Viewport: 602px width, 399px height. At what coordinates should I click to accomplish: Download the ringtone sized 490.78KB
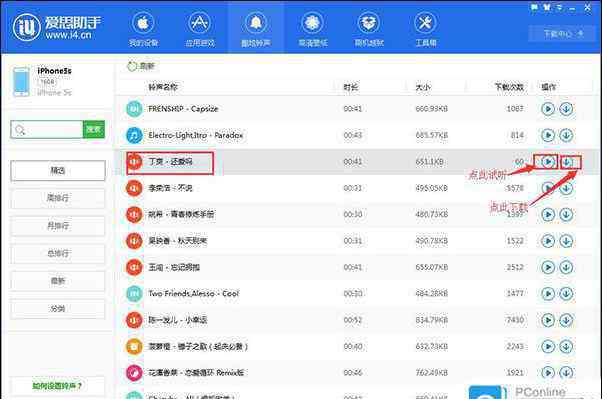tap(566, 241)
